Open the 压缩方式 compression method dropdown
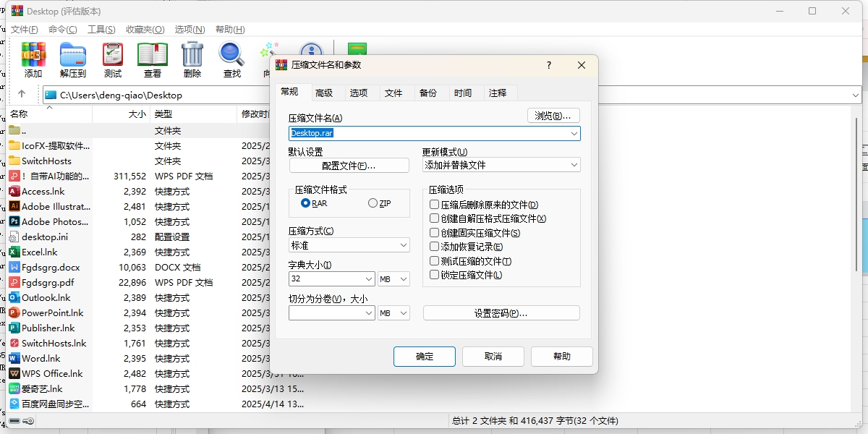Screen dimensions: 868x434 point(349,244)
